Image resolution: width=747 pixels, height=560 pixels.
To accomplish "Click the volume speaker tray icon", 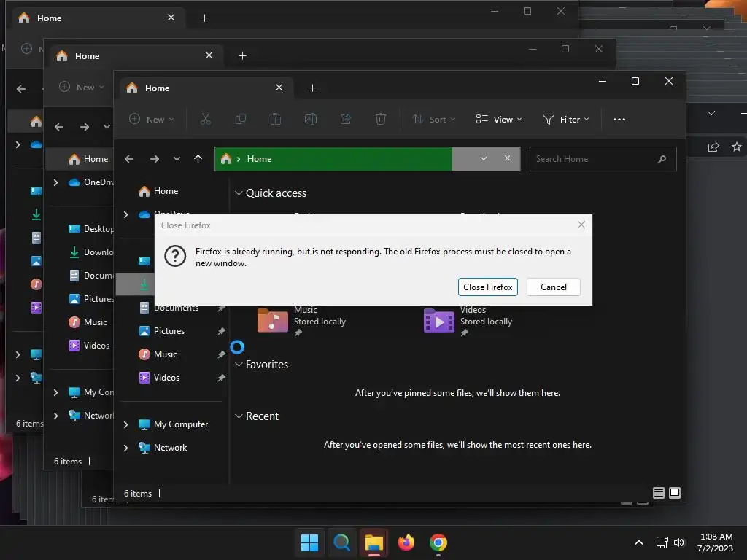I will click(679, 542).
